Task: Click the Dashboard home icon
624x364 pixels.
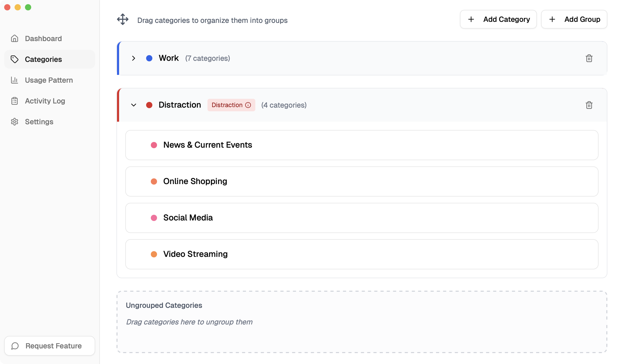Action: pyautogui.click(x=15, y=38)
